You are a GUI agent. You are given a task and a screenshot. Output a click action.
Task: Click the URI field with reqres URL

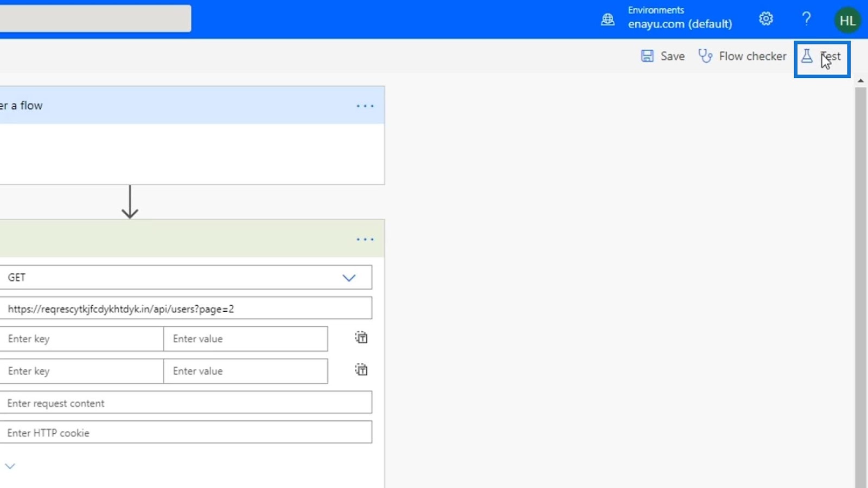tap(186, 309)
